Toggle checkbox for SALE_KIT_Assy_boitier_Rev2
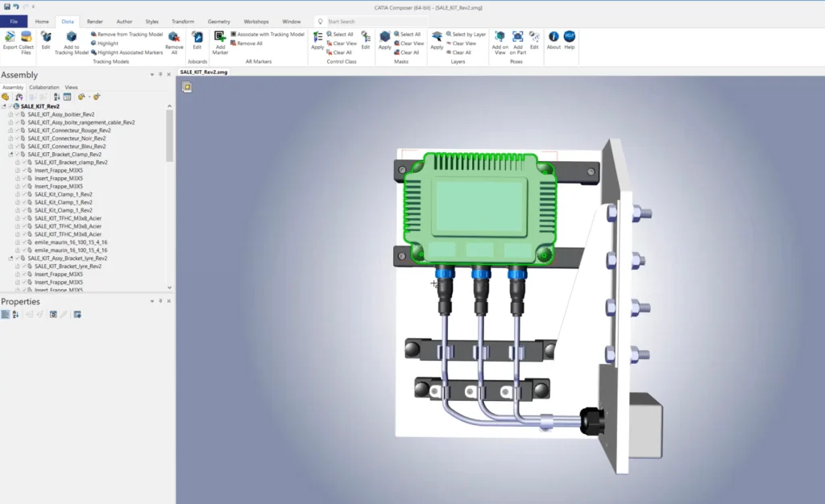Image resolution: width=825 pixels, height=504 pixels. coord(17,114)
